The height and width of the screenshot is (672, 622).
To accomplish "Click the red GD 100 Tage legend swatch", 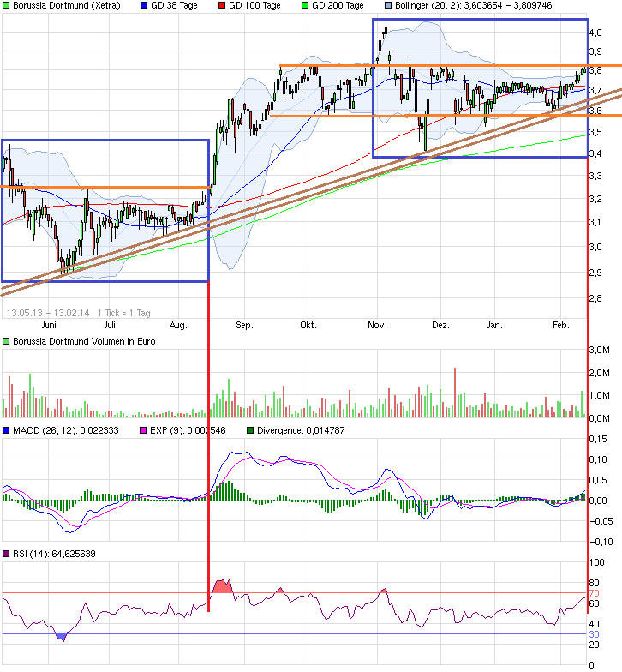I will pyautogui.click(x=222, y=5).
